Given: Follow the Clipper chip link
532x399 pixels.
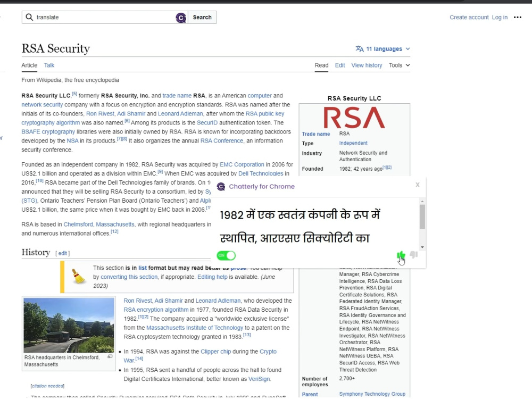Looking at the screenshot, I should [x=216, y=352].
